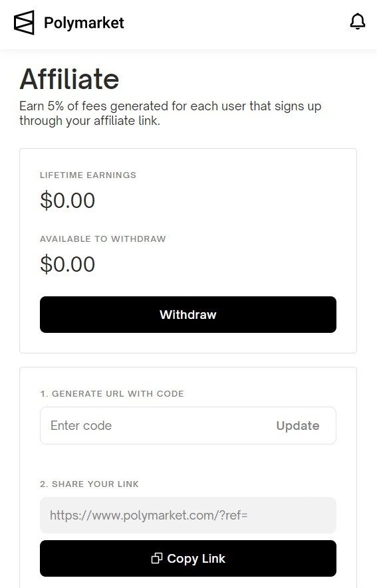Click the Polymarket logo icon
Viewport: 377px width, 588px height.
[x=24, y=23]
